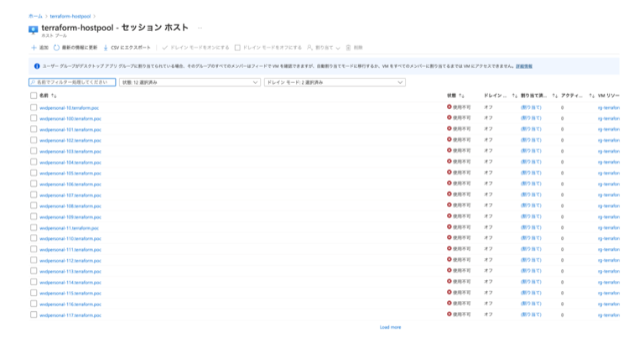Viewport: 644px width, 343px height.
Task: Open host wvdpersonal-116.terraform.poc
Action: pyautogui.click(x=70, y=304)
